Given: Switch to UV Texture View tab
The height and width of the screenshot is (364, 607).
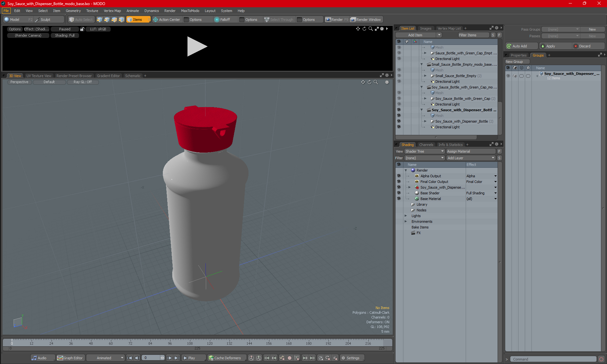Looking at the screenshot, I should point(39,76).
